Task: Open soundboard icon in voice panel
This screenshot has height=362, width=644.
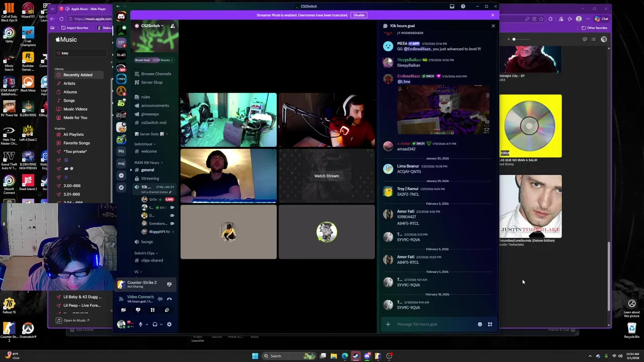Action: tap(167, 310)
